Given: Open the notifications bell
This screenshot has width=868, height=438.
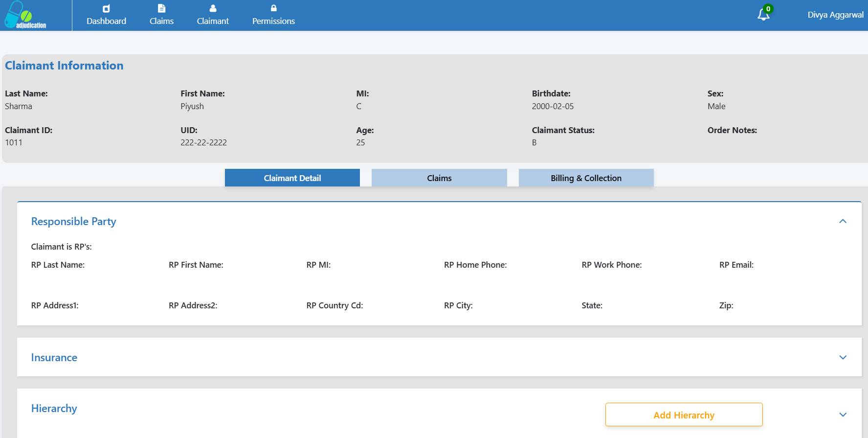Looking at the screenshot, I should 763,15.
